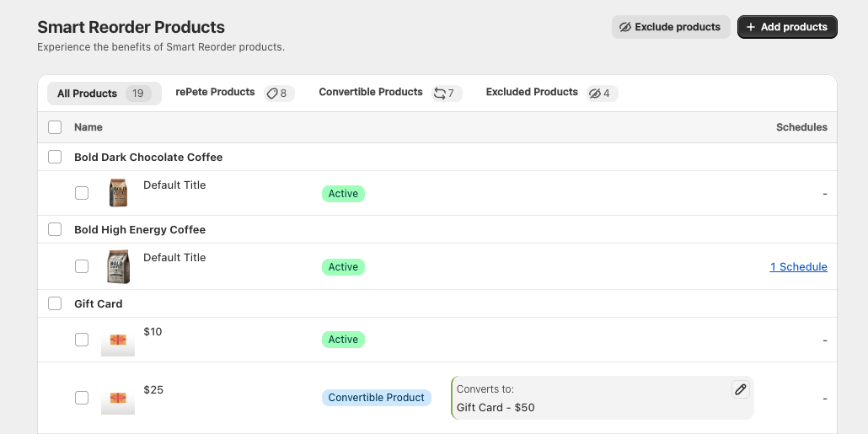
Task: Check the $25 gift card variant checkbox
Action: pos(82,398)
